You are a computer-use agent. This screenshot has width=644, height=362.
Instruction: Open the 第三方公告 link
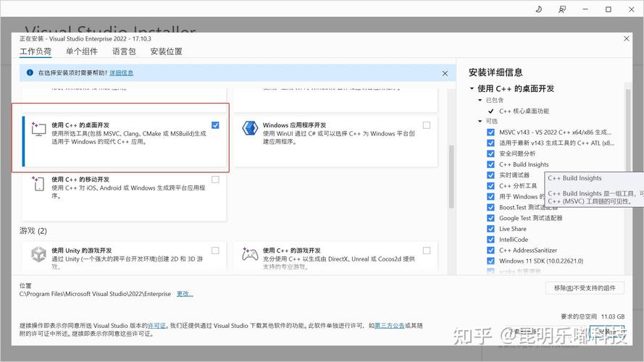click(389, 326)
